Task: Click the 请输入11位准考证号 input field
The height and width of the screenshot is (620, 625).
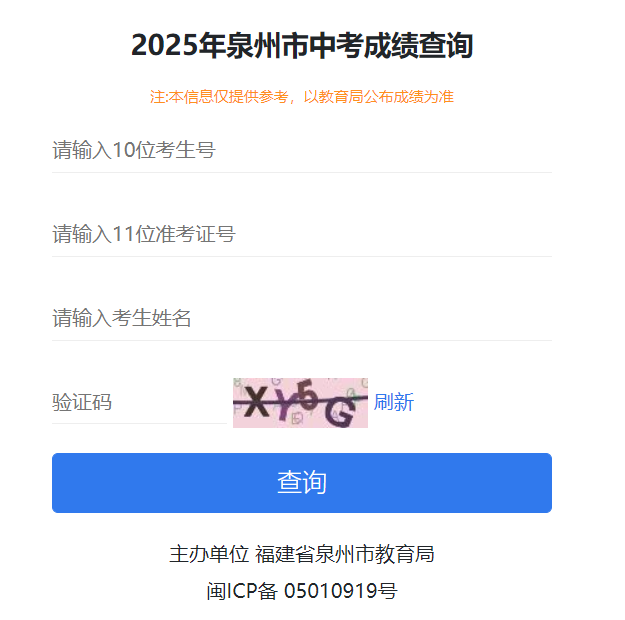Action: point(300,235)
